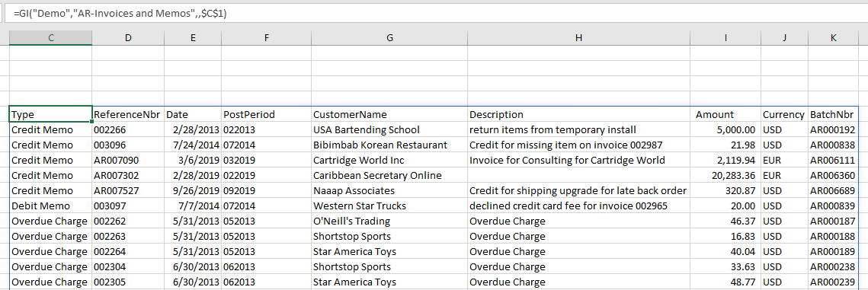Viewport: 868px width, 290px height.
Task: Select cell with reference AR007527
Action: pos(129,190)
